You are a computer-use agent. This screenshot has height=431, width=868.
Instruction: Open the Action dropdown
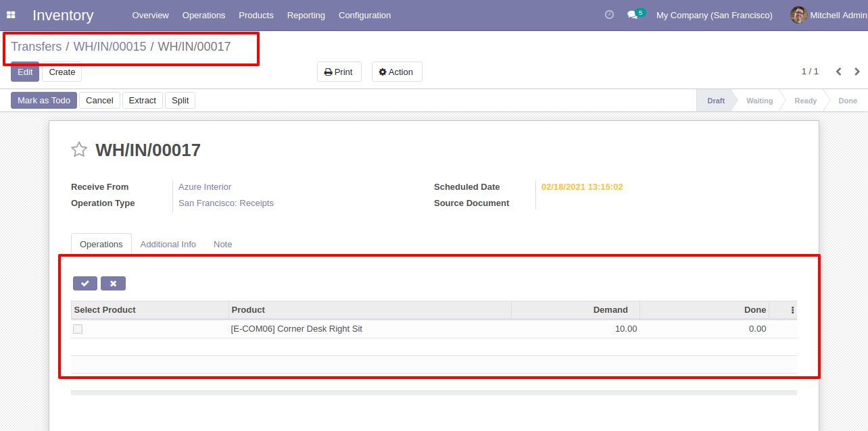click(x=397, y=72)
